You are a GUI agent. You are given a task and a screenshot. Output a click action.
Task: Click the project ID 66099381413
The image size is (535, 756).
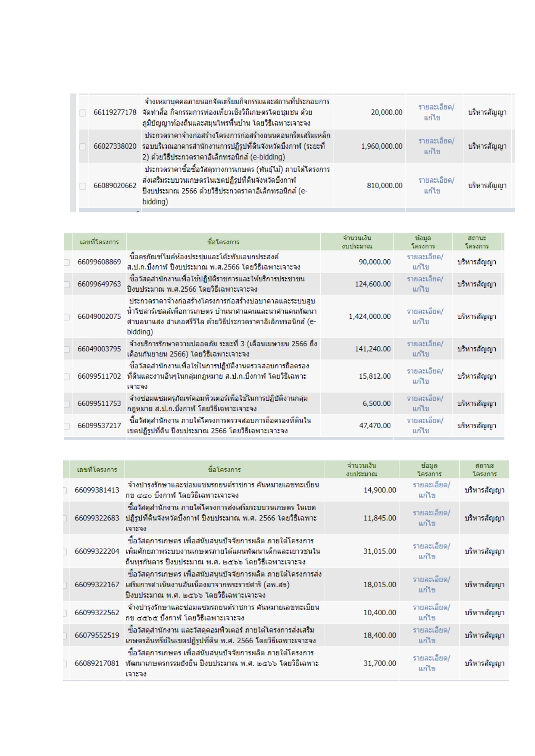pyautogui.click(x=97, y=490)
